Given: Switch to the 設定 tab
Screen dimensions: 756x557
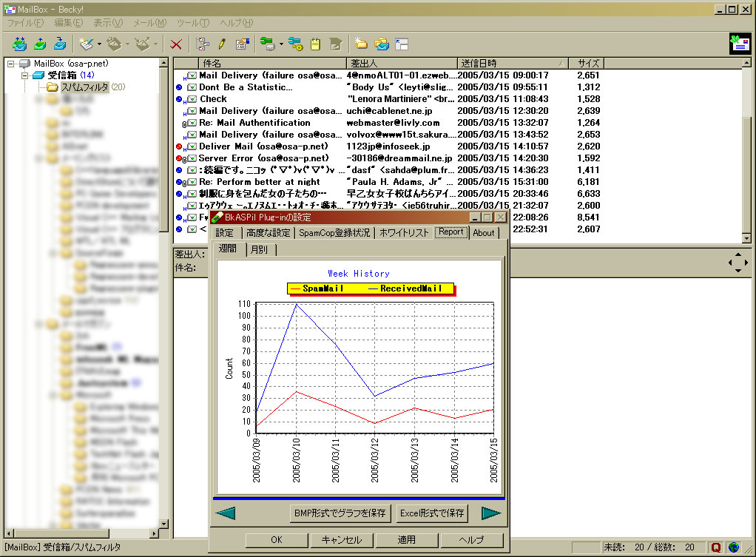Looking at the screenshot, I should (x=224, y=233).
